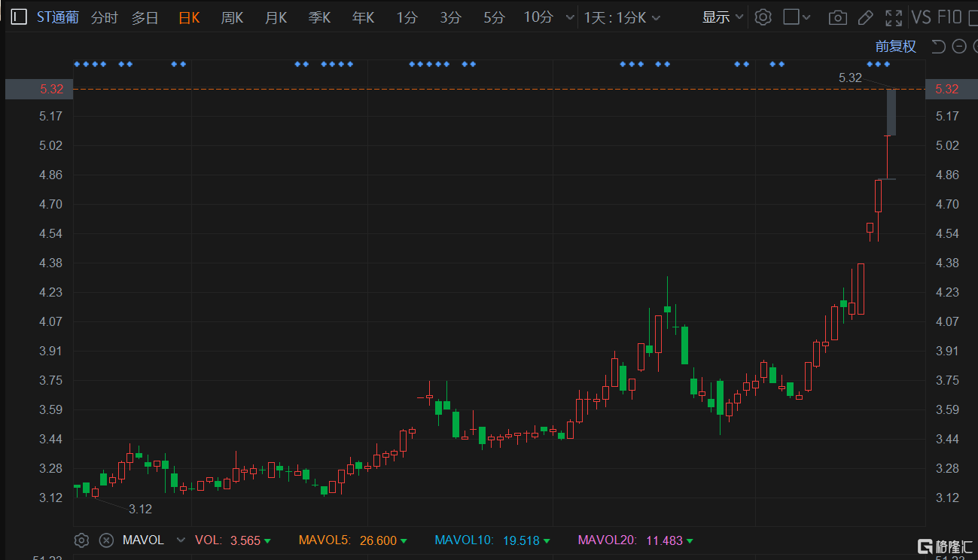Image resolution: width=978 pixels, height=560 pixels.
Task: Take a chart screenshot with camera icon
Action: (x=837, y=17)
